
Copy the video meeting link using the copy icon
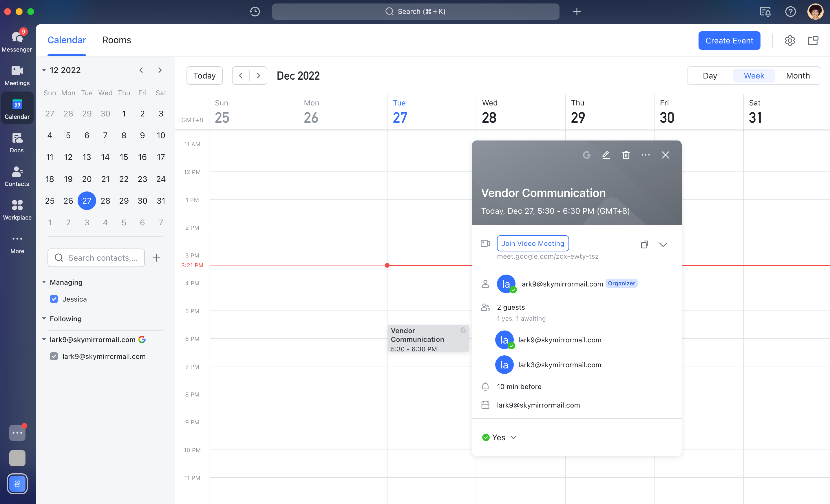point(644,244)
